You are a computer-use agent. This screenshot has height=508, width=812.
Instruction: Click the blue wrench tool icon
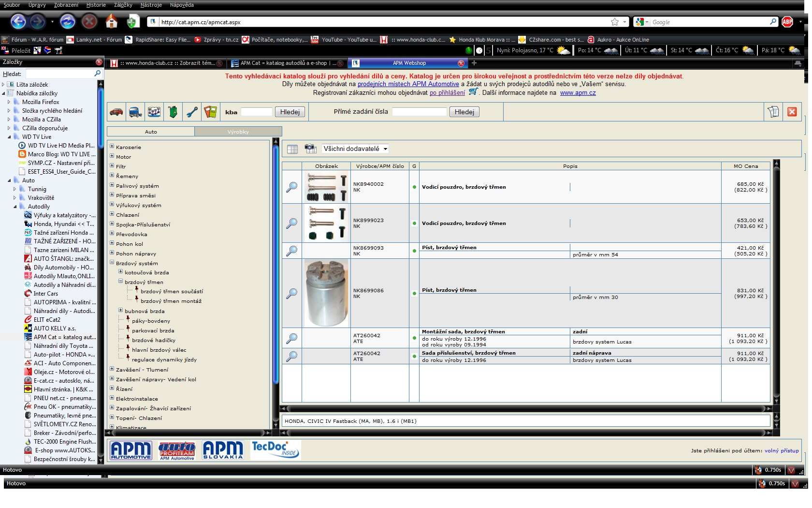[x=192, y=112]
